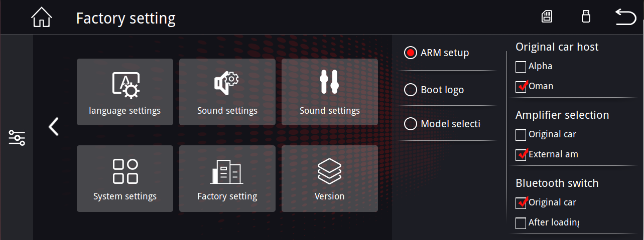Go to the home screen icon
The width and height of the screenshot is (644, 240).
coord(41,18)
